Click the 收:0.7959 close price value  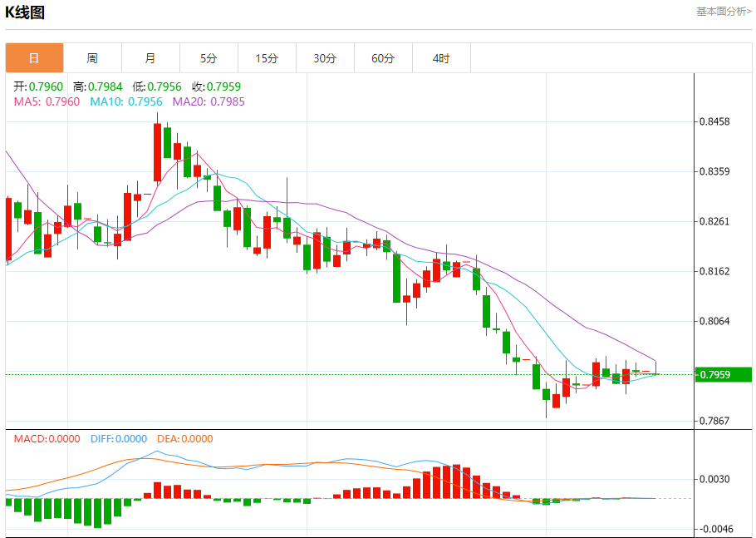point(217,86)
